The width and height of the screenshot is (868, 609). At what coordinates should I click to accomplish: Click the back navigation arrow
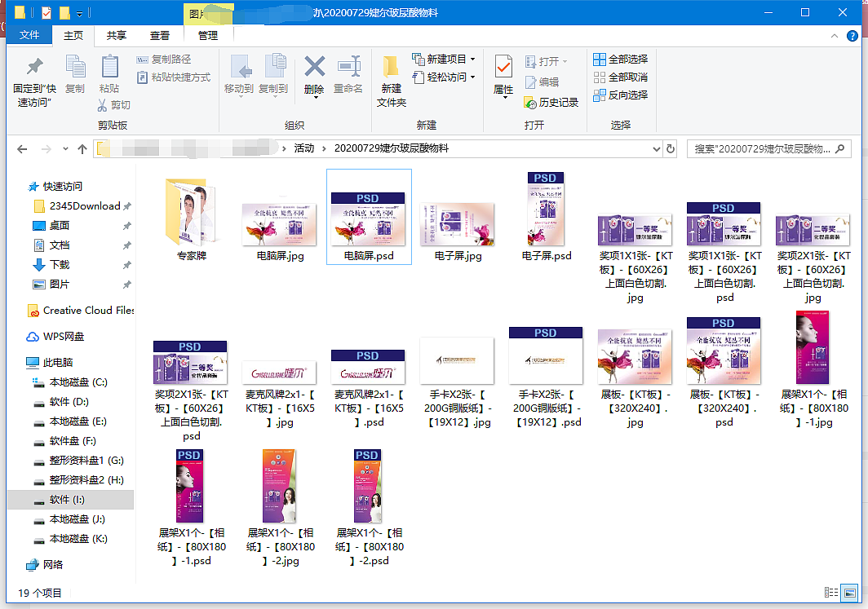click(22, 148)
